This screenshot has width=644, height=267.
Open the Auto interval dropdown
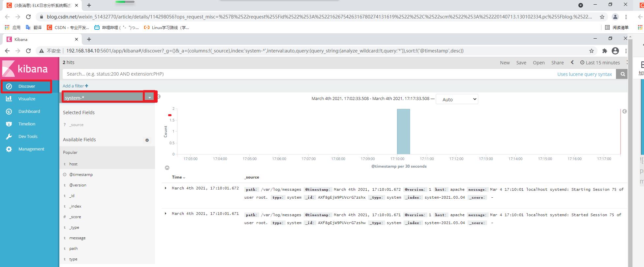tap(457, 99)
